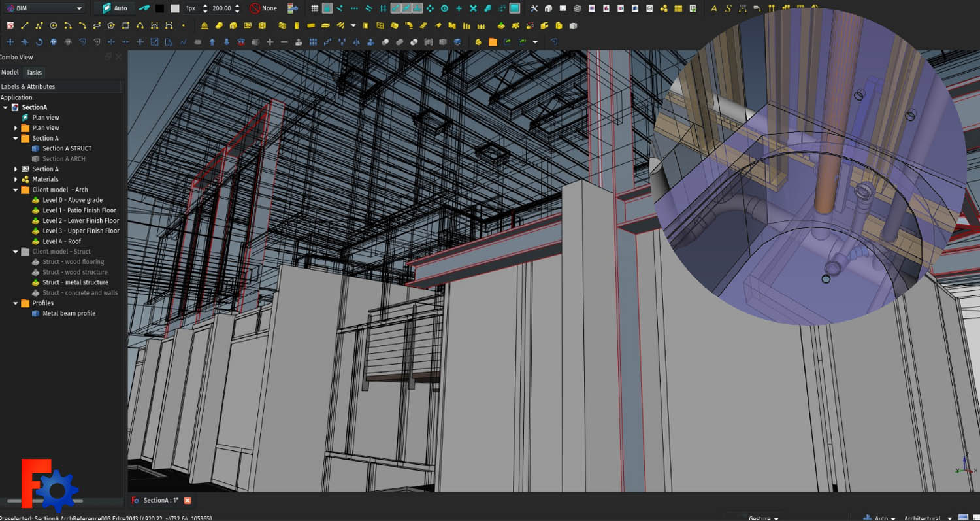Select the Polyline (wire) tool
The image size is (980, 521).
click(x=39, y=25)
